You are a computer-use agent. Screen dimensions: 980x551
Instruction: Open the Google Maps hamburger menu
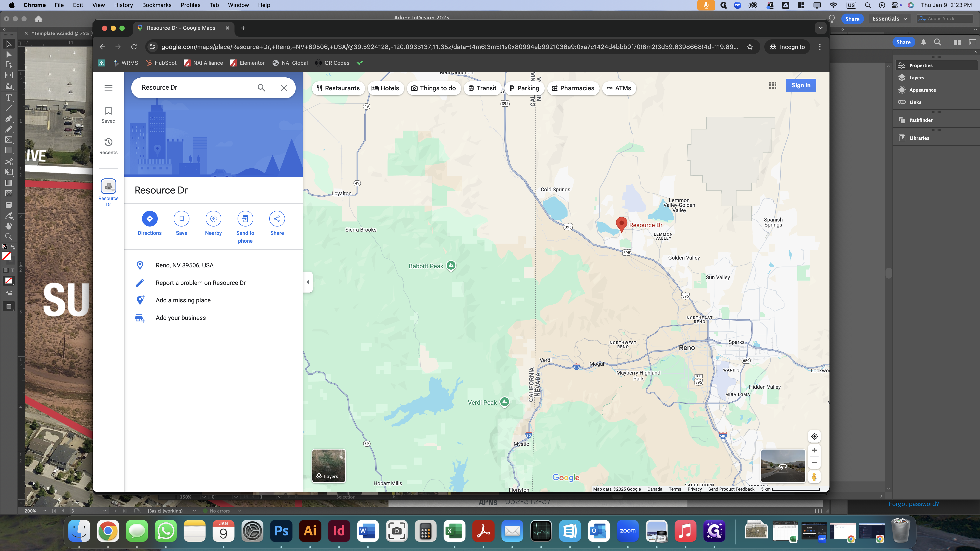coord(108,88)
